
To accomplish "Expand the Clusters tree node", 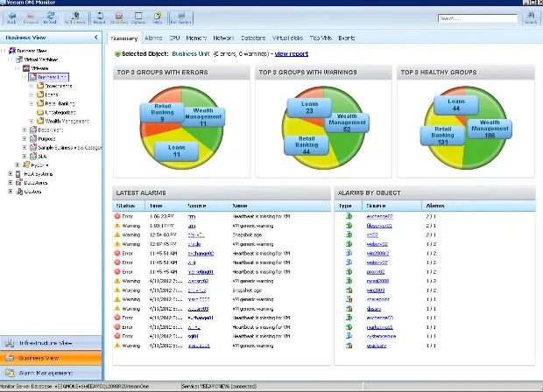I will click(x=11, y=191).
